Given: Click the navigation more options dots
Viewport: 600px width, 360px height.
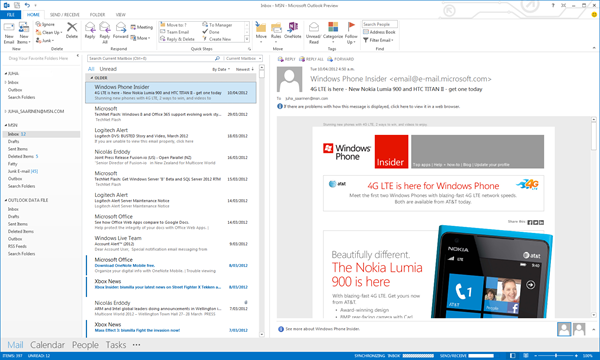Looking at the screenshot, I should pyautogui.click(x=137, y=345).
